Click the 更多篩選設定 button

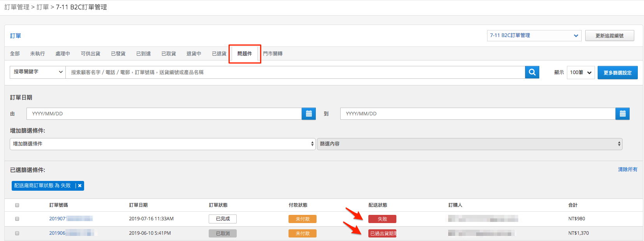point(618,73)
